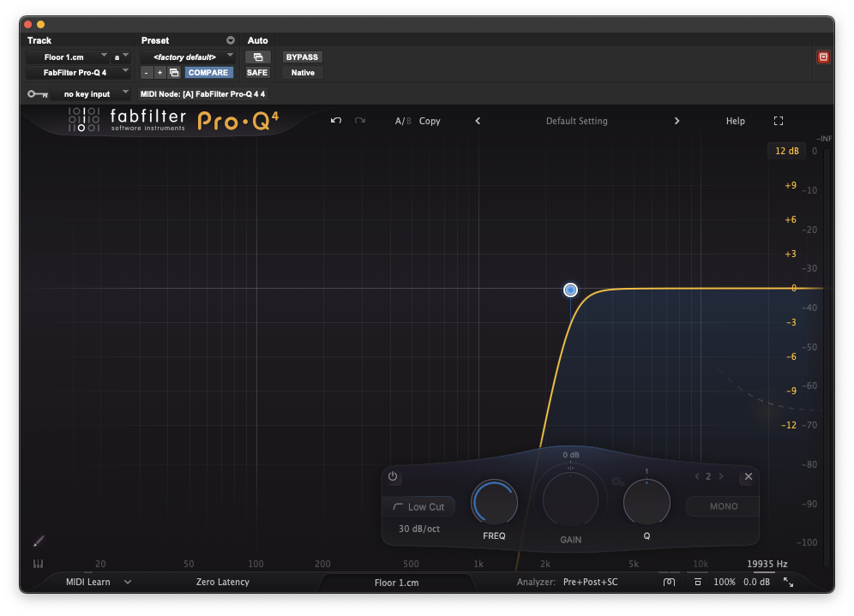Go to next band arrow beside 2
This screenshot has width=854, height=616.
720,476
